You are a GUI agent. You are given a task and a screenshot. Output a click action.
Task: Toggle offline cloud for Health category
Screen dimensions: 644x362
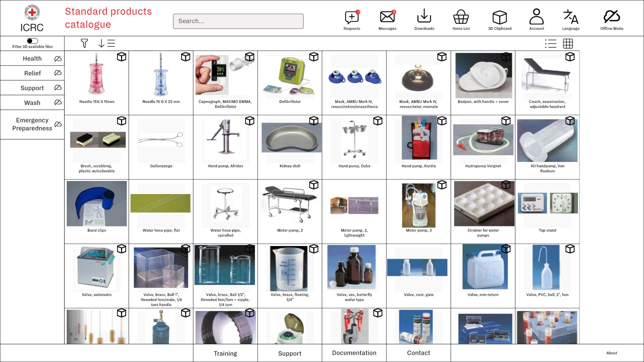58,59
